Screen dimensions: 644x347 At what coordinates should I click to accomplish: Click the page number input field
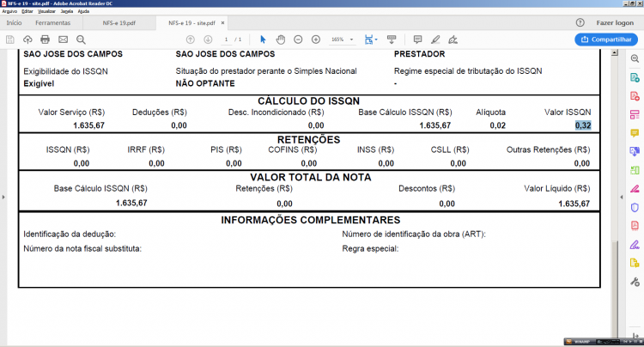(227, 40)
